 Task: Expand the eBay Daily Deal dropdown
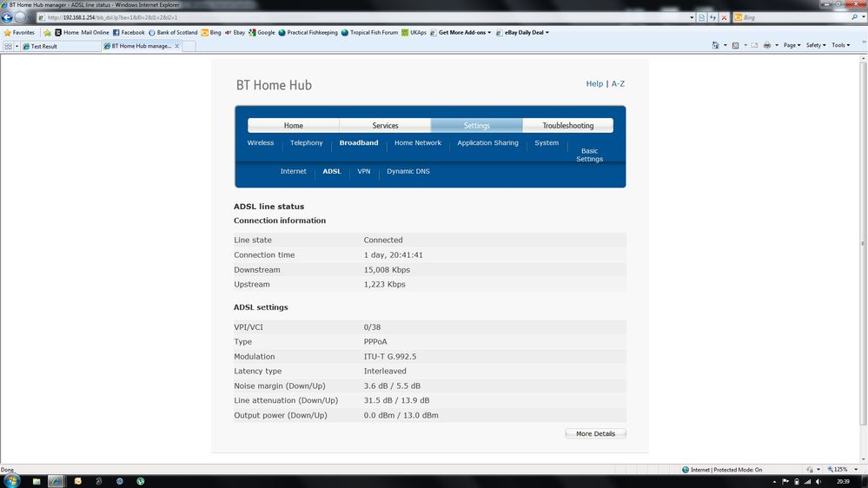click(x=547, y=33)
